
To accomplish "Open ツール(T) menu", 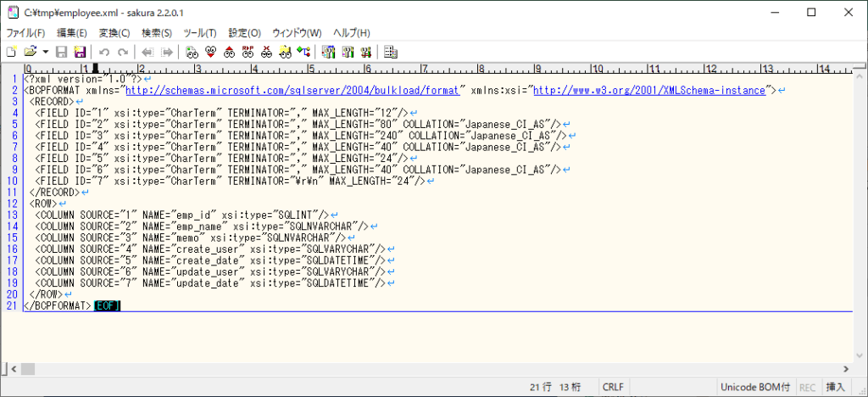I will pyautogui.click(x=200, y=33).
